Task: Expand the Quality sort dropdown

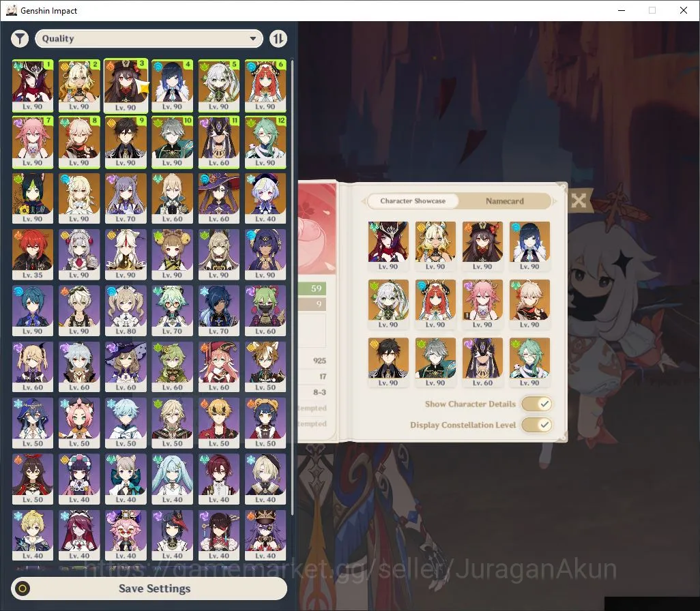Action: point(149,39)
